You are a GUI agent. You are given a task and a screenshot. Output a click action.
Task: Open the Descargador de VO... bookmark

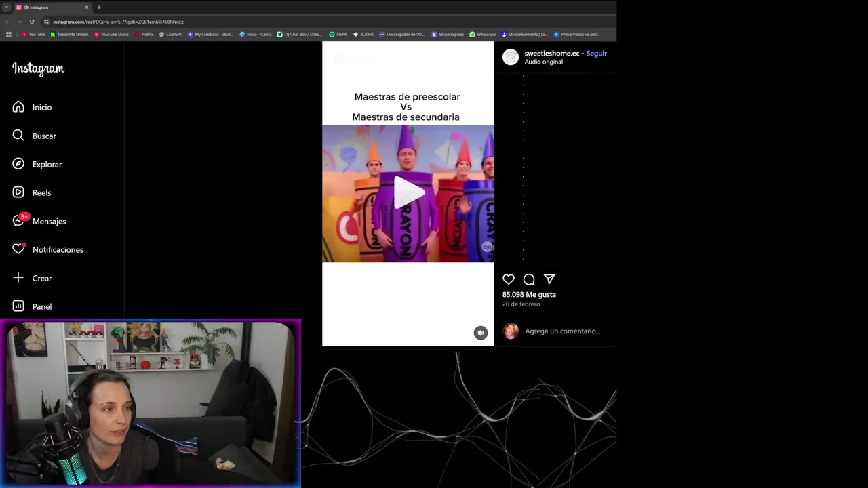point(402,34)
